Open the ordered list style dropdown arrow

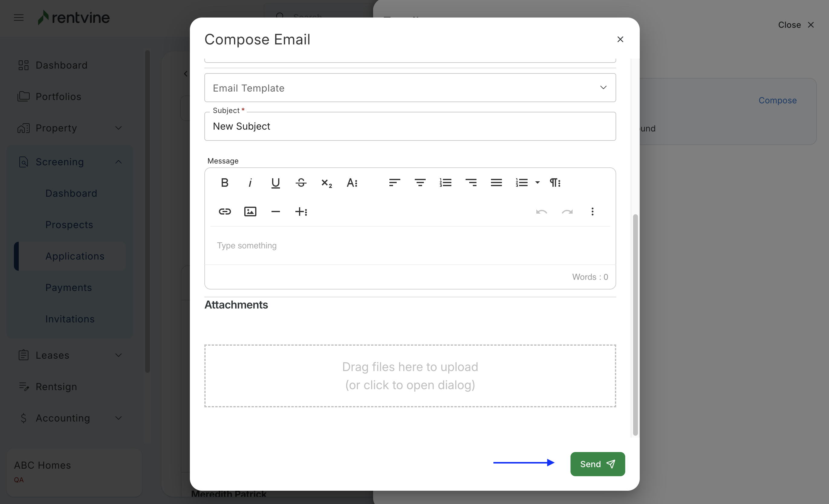(537, 183)
